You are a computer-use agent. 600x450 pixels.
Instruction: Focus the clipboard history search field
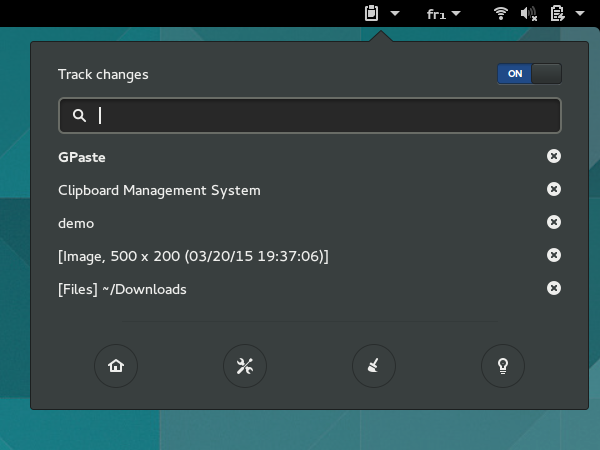[x=310, y=115]
